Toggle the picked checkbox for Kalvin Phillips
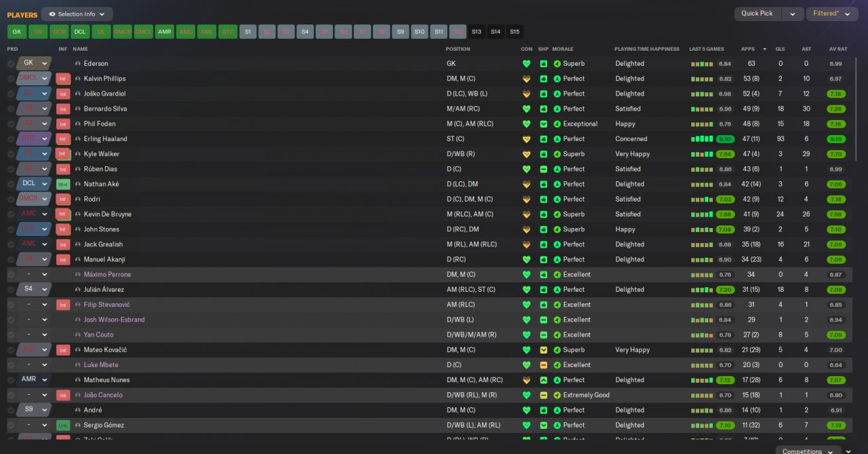Viewport: 868px width, 454px height. tap(11, 79)
